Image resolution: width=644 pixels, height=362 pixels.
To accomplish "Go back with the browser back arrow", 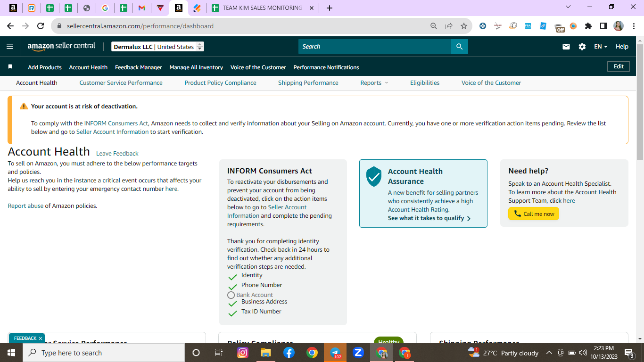I will [x=10, y=26].
